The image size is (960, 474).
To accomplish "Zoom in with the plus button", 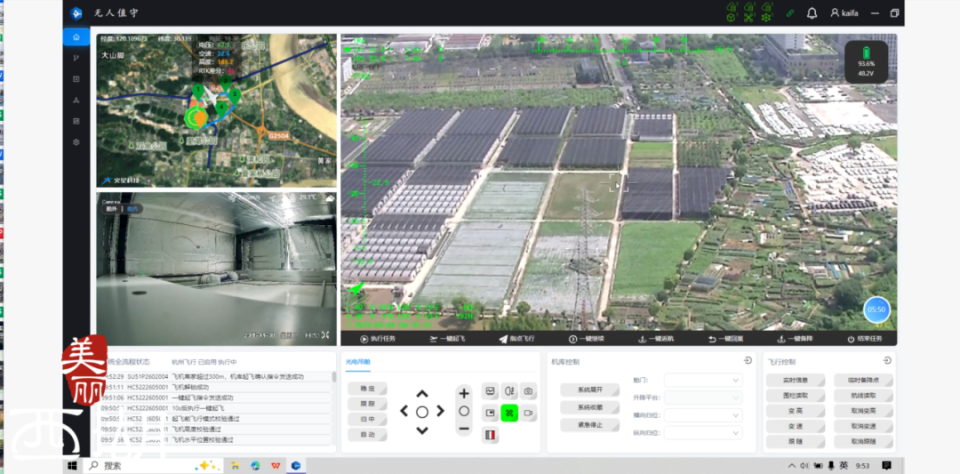I will 464,393.
